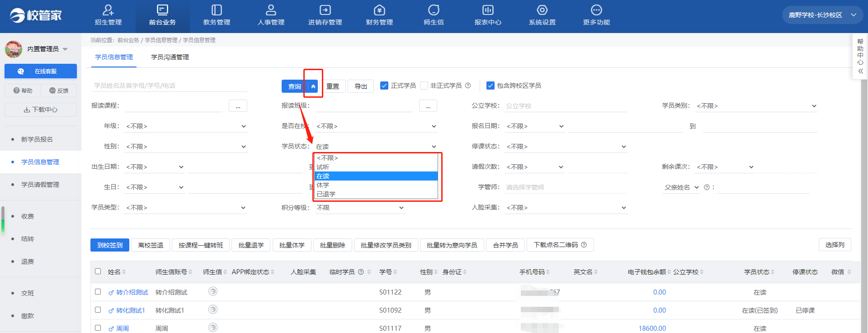Click the 学管师 selection field
This screenshot has height=333, width=868.
click(566, 187)
